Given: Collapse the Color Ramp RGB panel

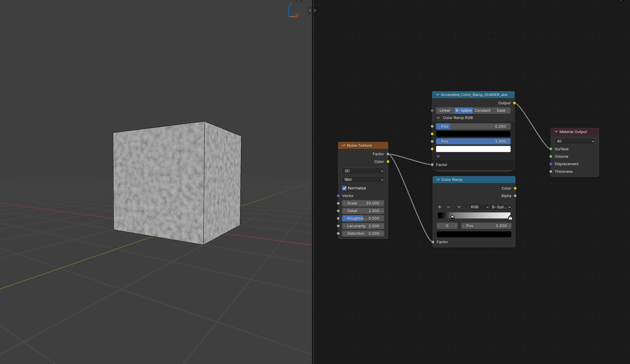Looking at the screenshot, I should (x=438, y=118).
